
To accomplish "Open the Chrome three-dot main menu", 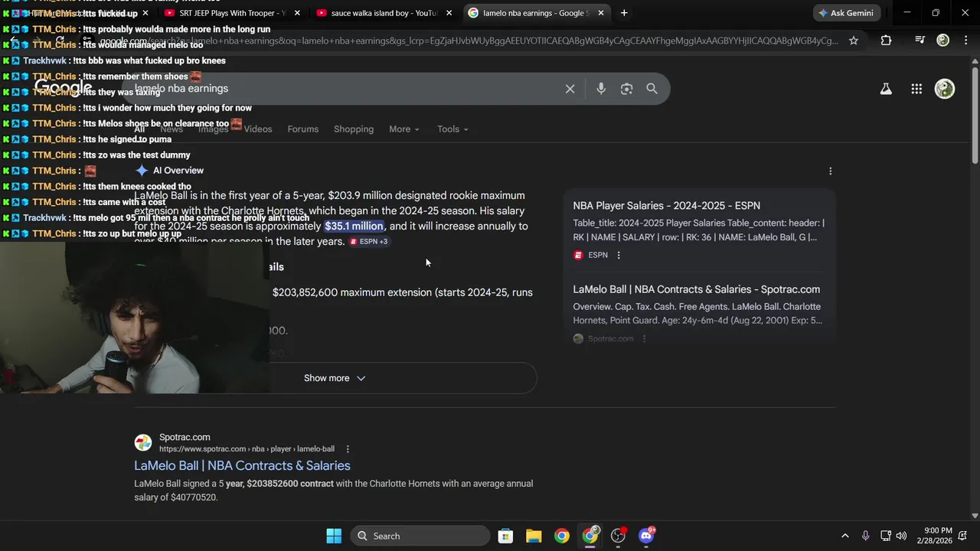I will tap(967, 41).
